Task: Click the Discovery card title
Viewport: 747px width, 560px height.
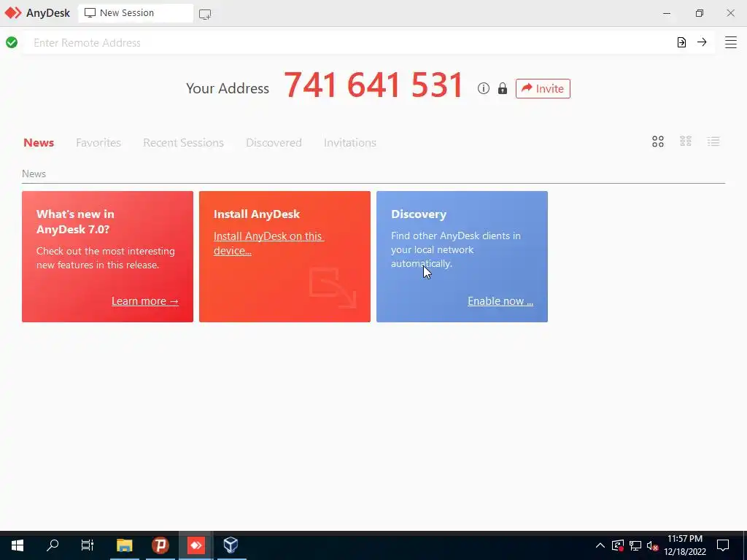Action: coord(418,214)
